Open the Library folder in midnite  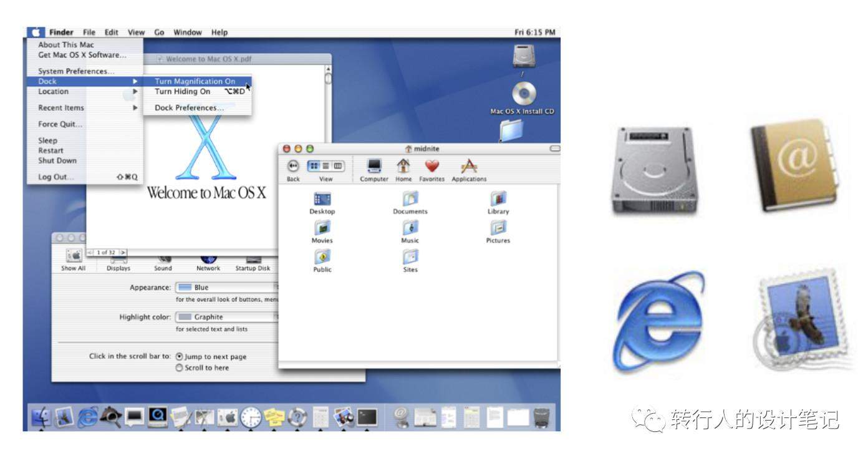pyautogui.click(x=498, y=203)
